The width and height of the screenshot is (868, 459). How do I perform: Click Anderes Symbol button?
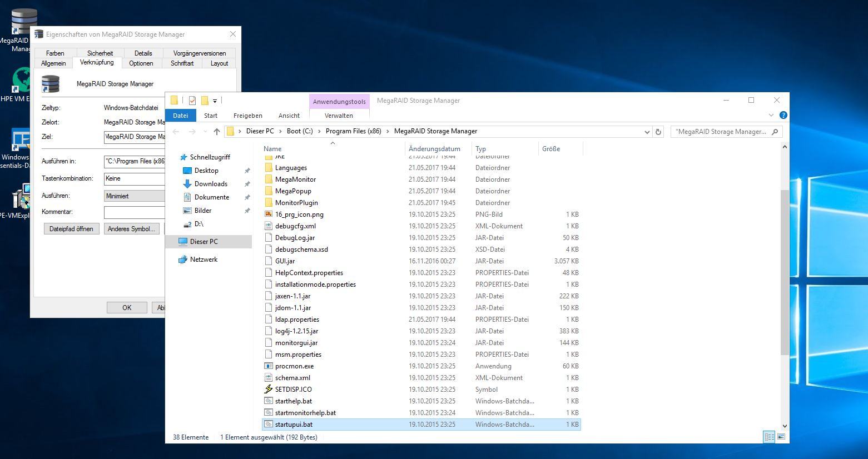131,229
